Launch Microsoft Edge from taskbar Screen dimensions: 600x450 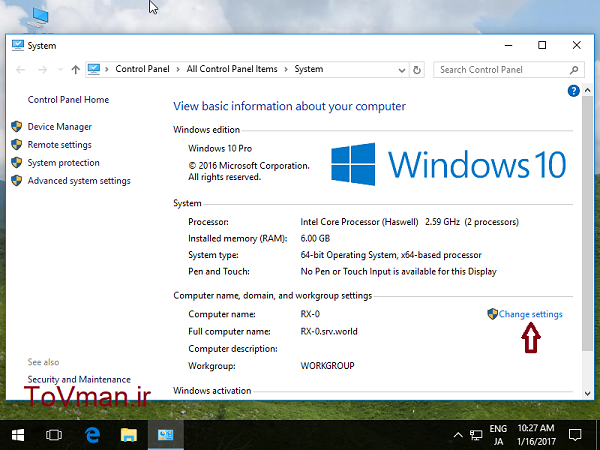pos(92,435)
